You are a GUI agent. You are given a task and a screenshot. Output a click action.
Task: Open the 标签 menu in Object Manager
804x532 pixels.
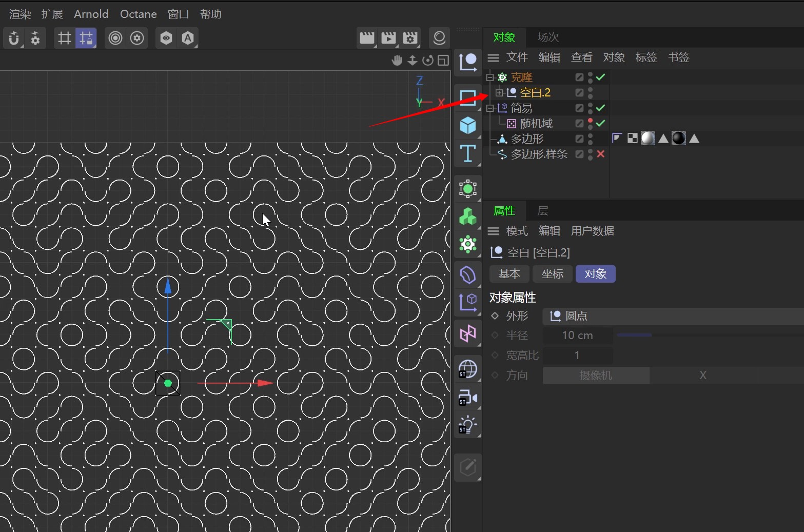click(646, 57)
